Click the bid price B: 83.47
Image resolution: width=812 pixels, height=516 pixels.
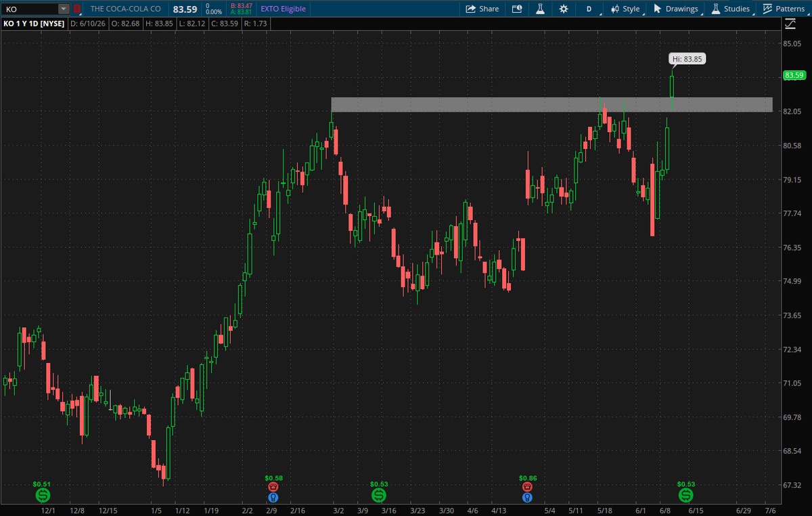[x=242, y=5]
